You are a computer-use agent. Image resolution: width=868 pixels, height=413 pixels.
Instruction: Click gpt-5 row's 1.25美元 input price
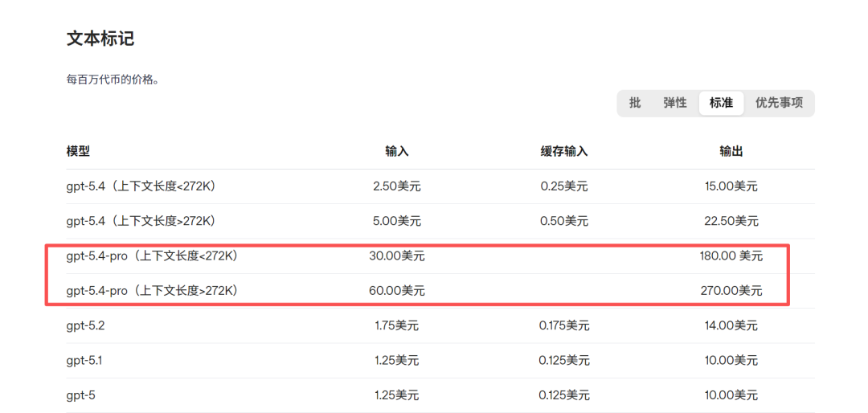(397, 395)
